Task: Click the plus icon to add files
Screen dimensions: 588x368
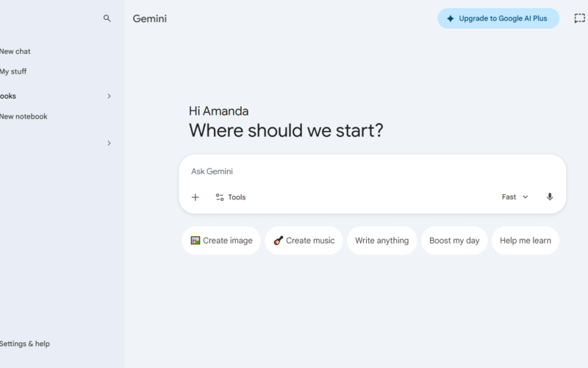Action: pyautogui.click(x=196, y=197)
